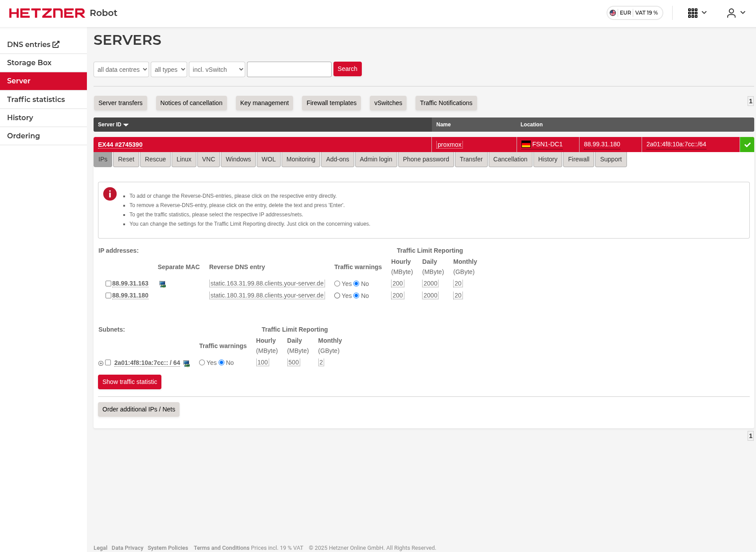The height and width of the screenshot is (552, 756).
Task: Click the green checkmark status icon
Action: pyautogui.click(x=747, y=145)
